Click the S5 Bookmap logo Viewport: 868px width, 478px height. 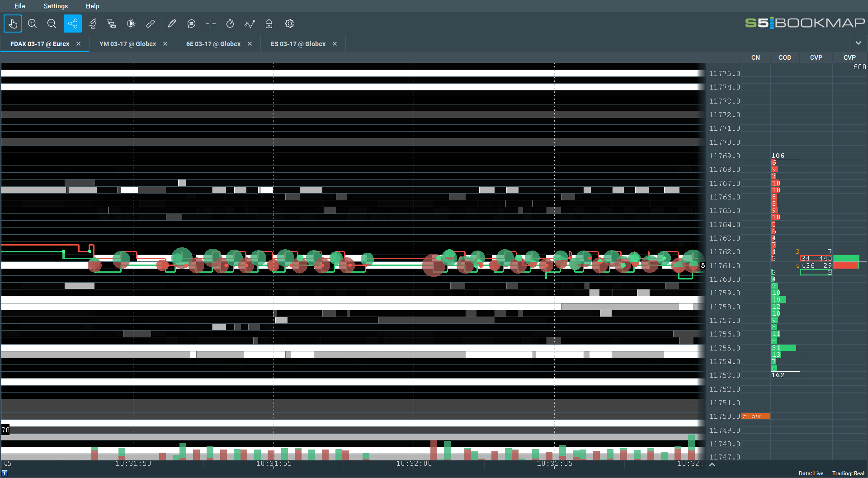coord(805,23)
